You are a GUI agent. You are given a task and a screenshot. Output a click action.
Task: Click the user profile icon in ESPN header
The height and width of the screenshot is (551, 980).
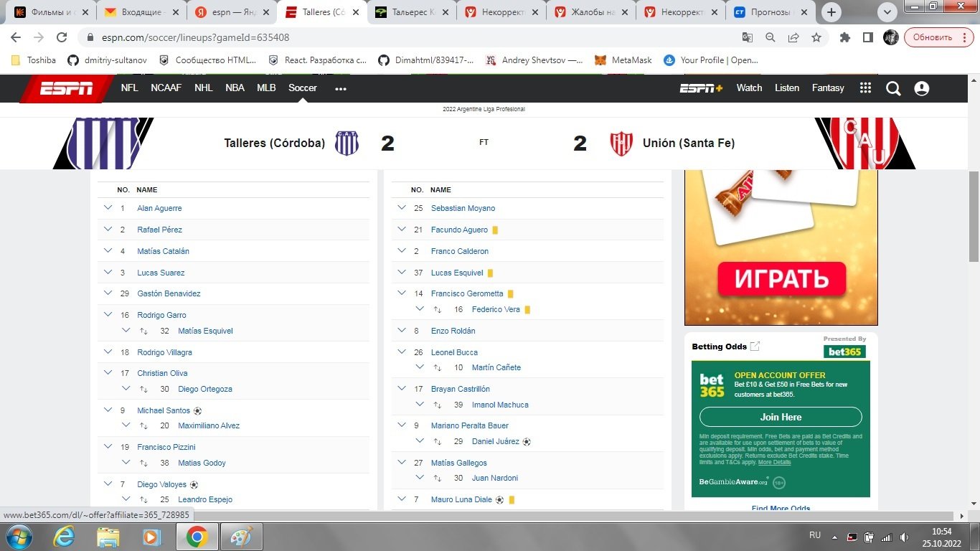(922, 88)
